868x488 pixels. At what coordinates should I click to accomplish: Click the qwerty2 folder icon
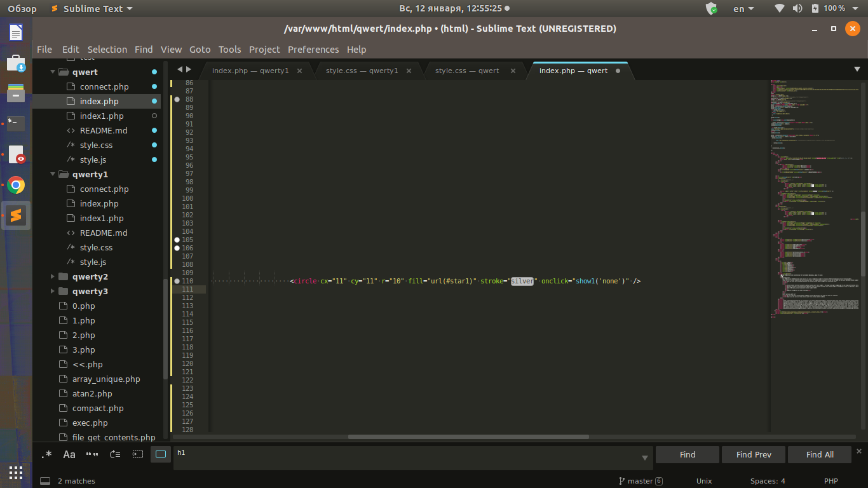[63, 277]
